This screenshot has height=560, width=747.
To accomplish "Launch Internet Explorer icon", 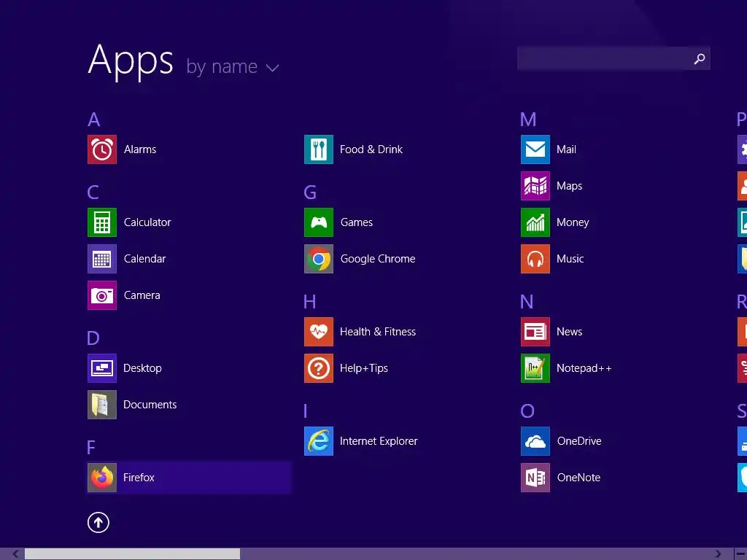I will pyautogui.click(x=319, y=441).
